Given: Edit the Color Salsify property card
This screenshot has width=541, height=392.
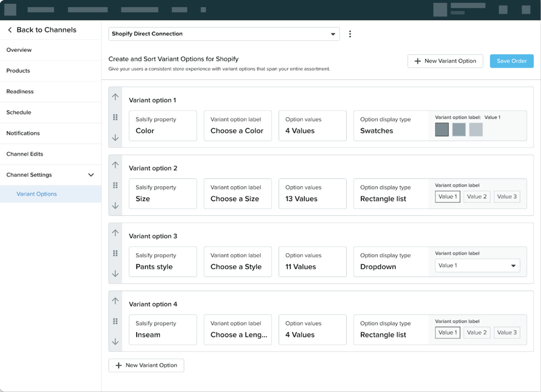Looking at the screenshot, I should 163,126.
